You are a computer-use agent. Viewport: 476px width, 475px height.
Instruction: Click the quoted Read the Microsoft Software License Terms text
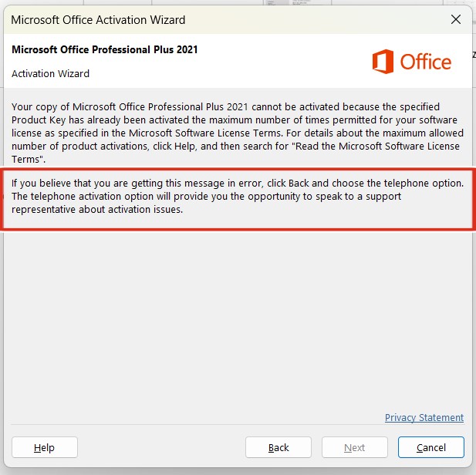(376, 146)
